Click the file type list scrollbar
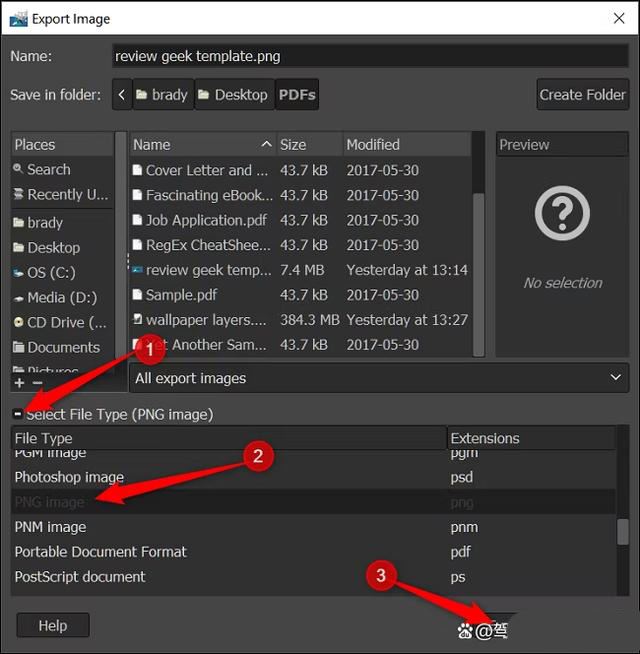 (623, 530)
